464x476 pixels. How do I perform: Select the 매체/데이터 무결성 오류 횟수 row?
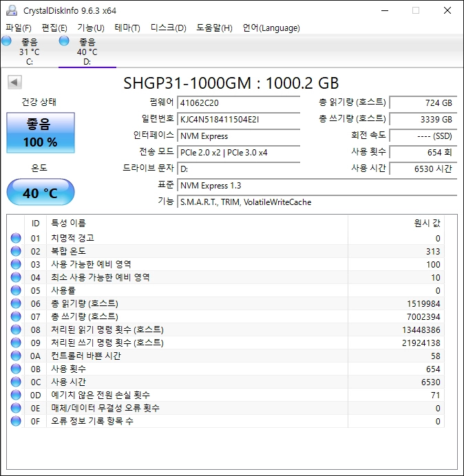pyautogui.click(x=226, y=408)
